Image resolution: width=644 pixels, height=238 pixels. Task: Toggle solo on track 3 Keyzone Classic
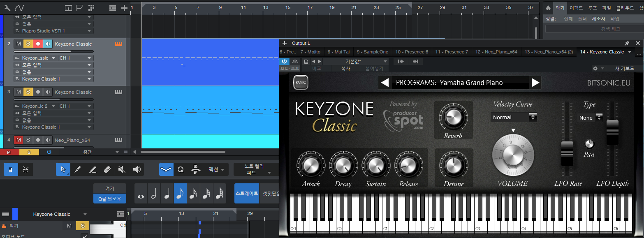point(28,92)
